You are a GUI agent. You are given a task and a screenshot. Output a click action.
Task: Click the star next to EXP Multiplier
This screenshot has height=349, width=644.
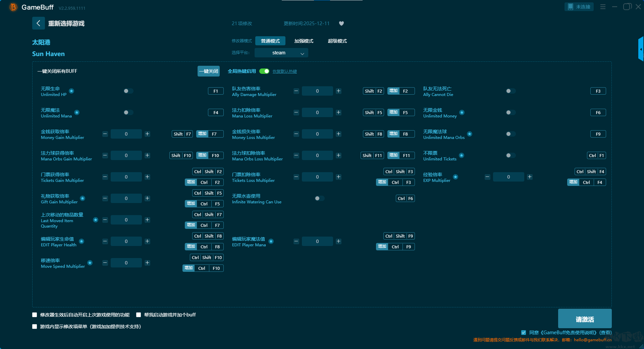[x=455, y=177]
